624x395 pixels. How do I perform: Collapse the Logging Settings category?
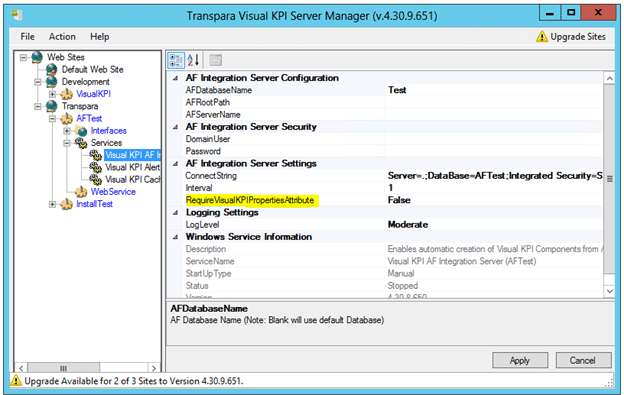[176, 212]
